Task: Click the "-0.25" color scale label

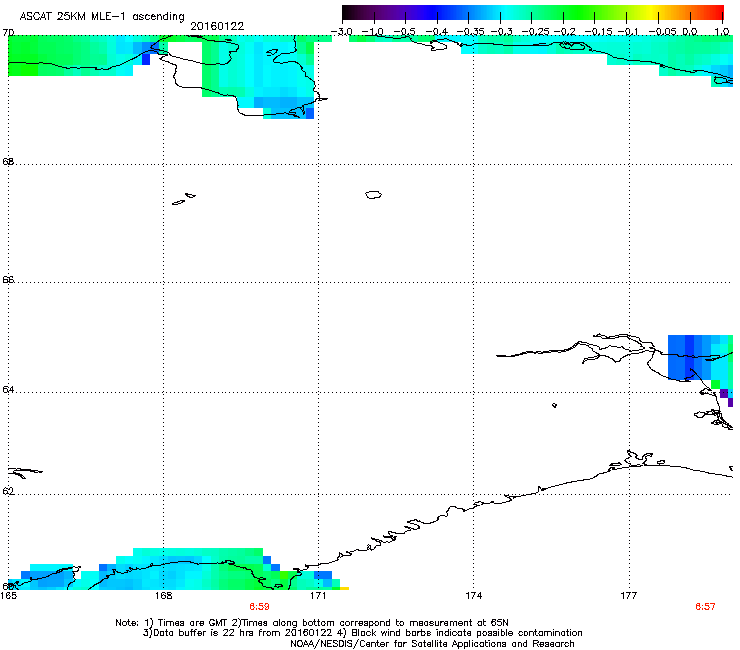Action: click(535, 32)
